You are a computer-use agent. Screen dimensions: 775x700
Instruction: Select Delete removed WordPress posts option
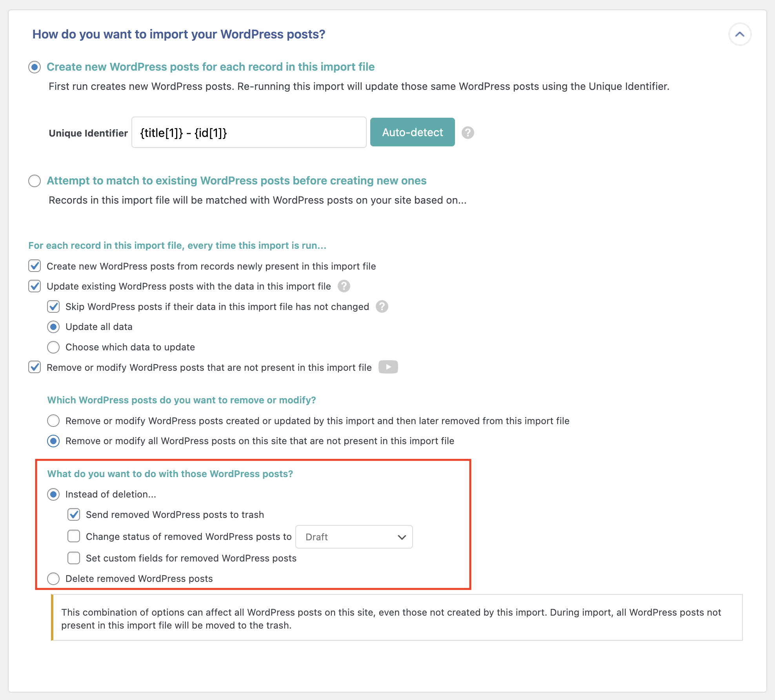click(53, 579)
